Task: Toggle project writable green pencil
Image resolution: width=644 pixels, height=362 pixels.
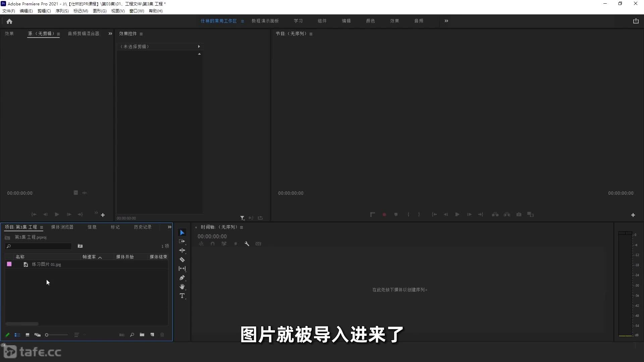Action: pos(7,335)
